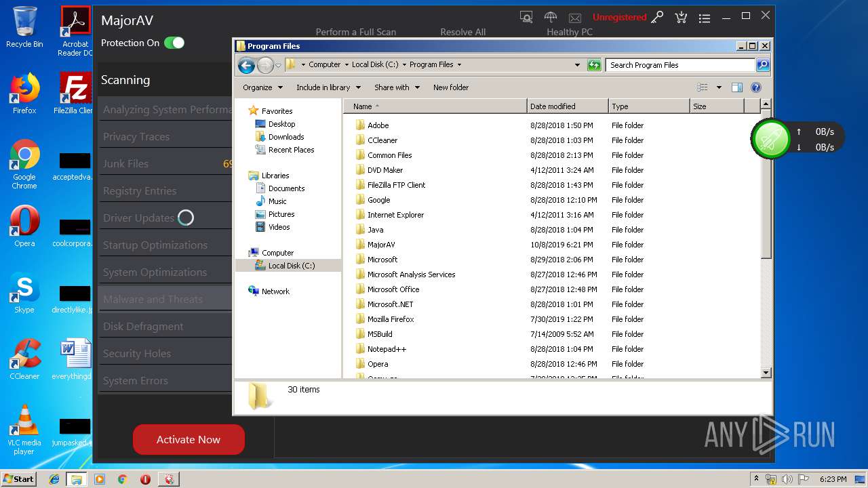
Task: Click Resolve All in MajorAV
Action: tap(462, 32)
